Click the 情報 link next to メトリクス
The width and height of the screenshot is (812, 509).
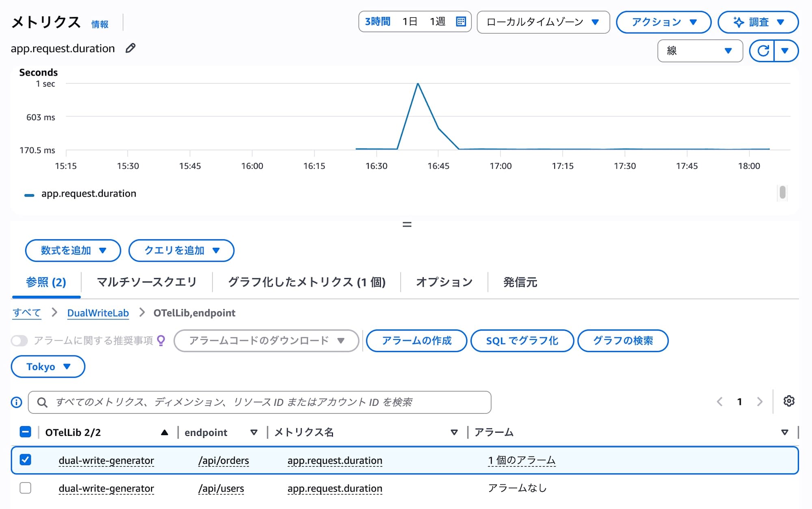coord(100,24)
